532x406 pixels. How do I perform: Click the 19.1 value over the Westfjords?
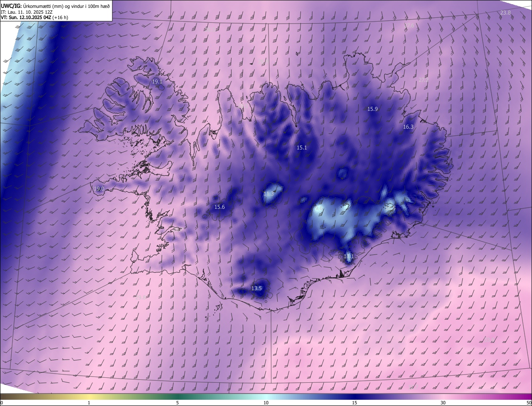[x=157, y=82]
